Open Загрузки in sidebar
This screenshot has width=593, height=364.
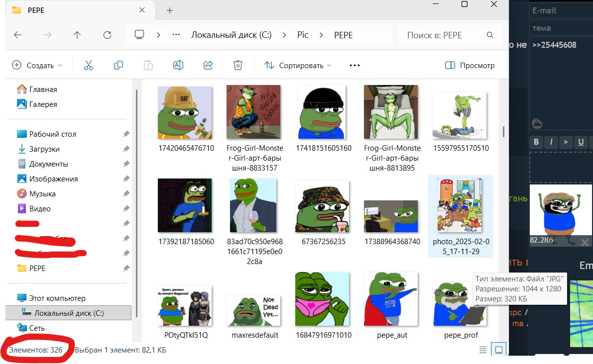click(x=44, y=149)
